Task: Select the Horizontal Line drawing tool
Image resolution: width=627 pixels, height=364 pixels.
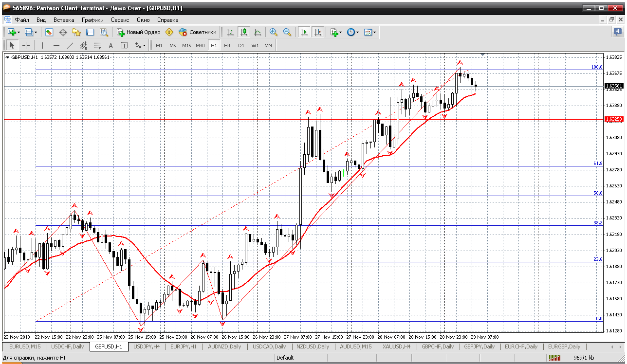Action: pos(56,45)
